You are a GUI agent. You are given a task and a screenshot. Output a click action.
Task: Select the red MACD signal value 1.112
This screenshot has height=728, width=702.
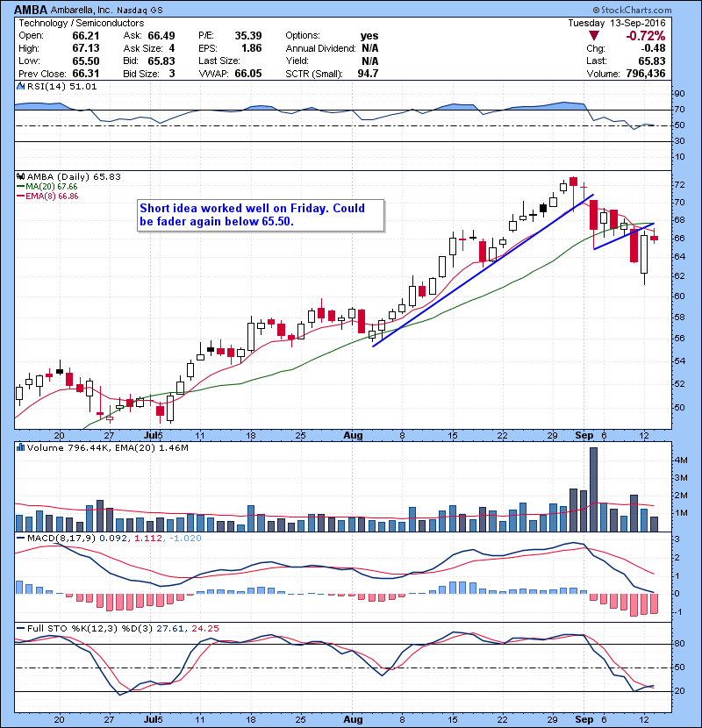148,539
